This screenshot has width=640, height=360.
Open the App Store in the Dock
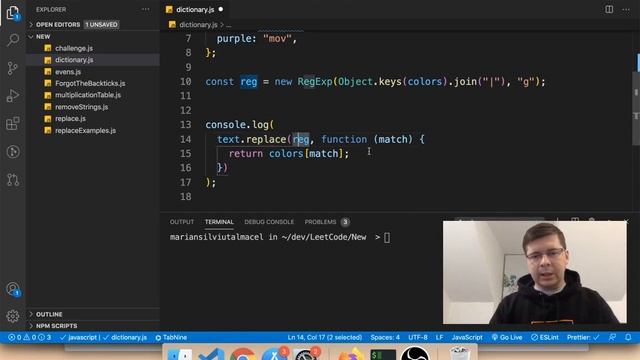click(x=274, y=355)
